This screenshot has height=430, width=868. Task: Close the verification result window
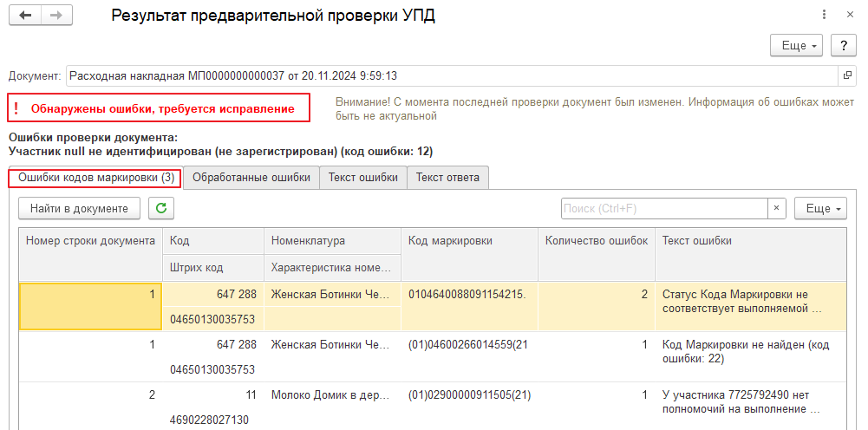point(849,15)
